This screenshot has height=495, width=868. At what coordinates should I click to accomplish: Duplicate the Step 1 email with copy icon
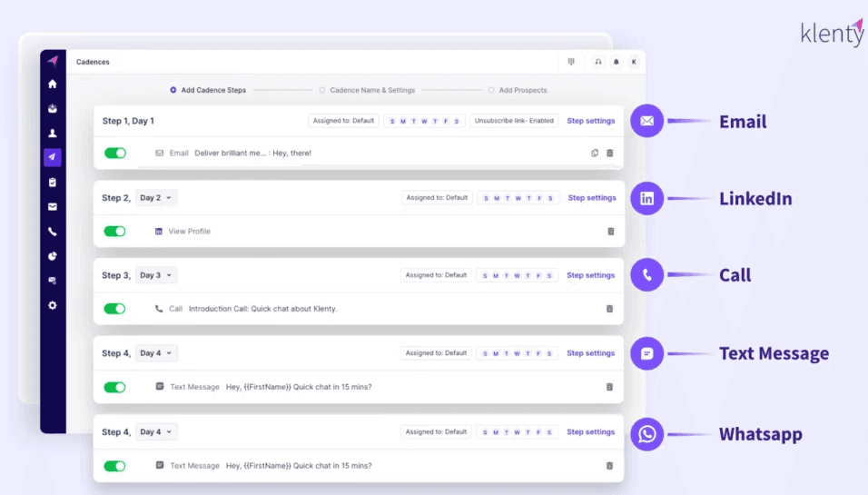click(595, 153)
